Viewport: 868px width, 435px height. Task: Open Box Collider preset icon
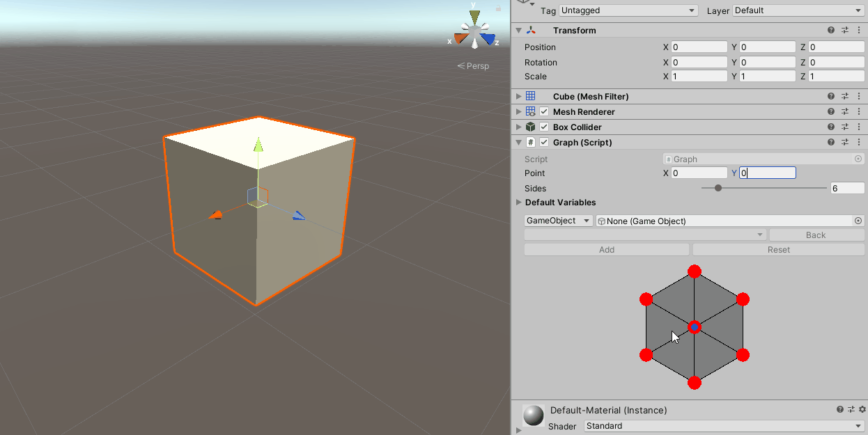point(844,127)
